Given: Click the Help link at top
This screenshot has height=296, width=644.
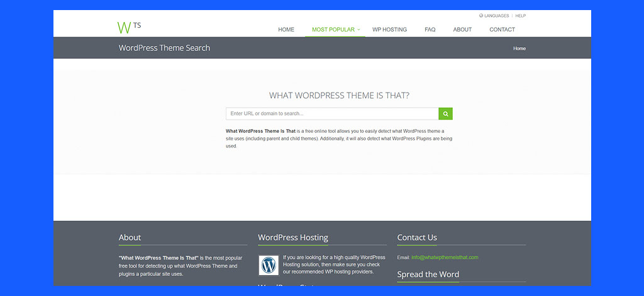Looking at the screenshot, I should point(520,16).
